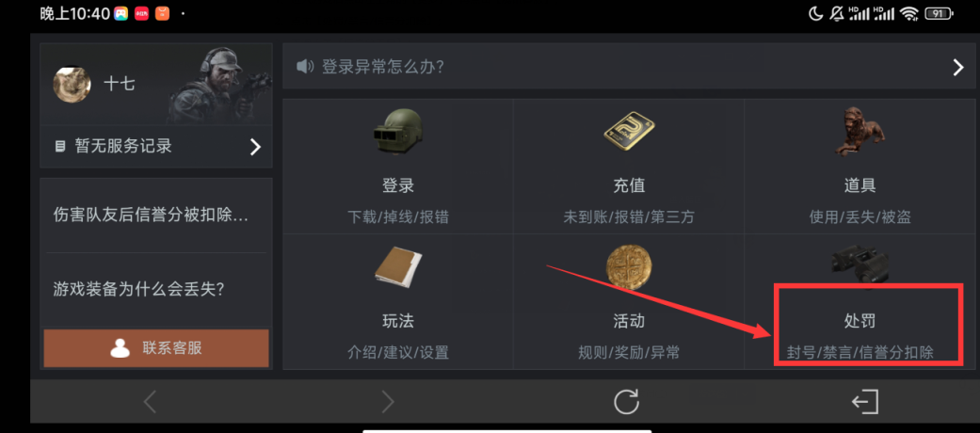Viewport: 980px width, 433px height.
Task: Tap the notebook 玩法 icon
Action: click(x=398, y=268)
